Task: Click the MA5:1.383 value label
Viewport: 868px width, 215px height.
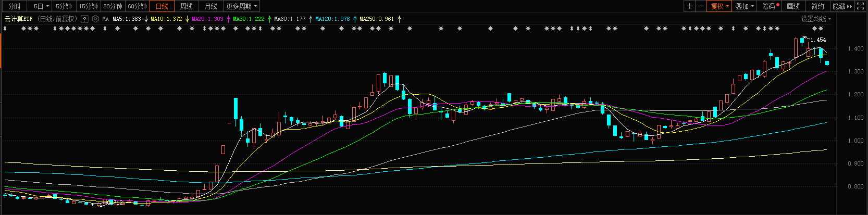Action: 127,19
